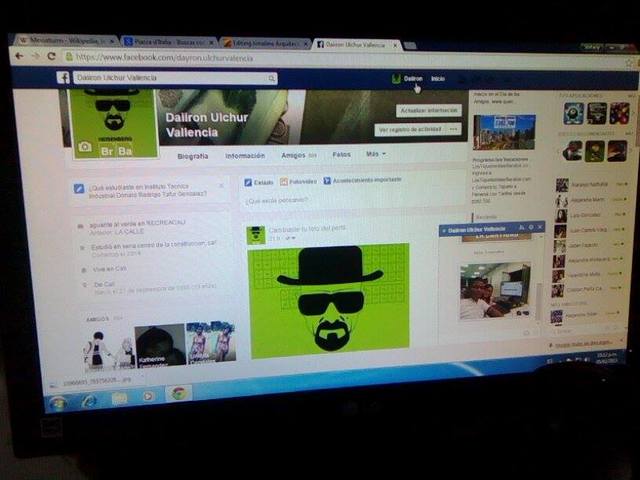Open the photo shared in the chat window
This screenshot has height=480, width=640.
[495, 291]
